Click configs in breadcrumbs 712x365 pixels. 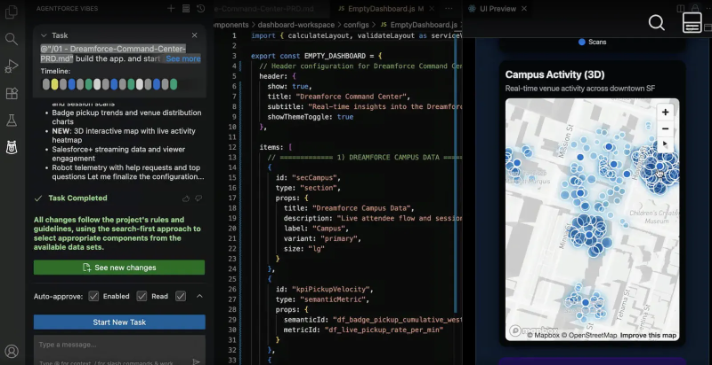click(x=356, y=25)
